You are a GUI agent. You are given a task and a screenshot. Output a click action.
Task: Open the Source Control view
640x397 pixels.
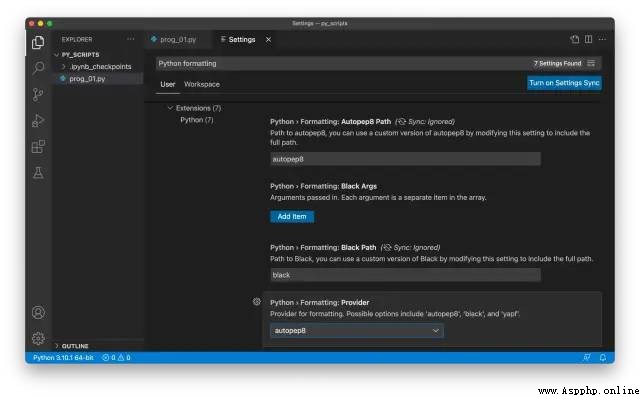point(38,94)
